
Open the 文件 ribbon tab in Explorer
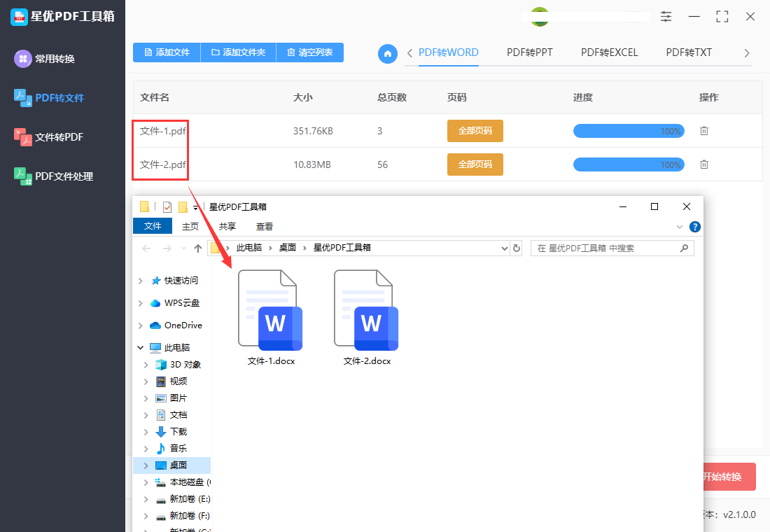pos(153,226)
